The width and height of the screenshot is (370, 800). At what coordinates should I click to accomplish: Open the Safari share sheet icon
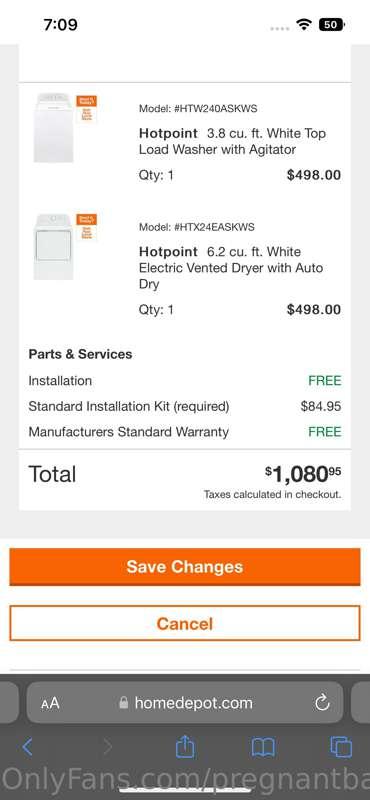[185, 746]
